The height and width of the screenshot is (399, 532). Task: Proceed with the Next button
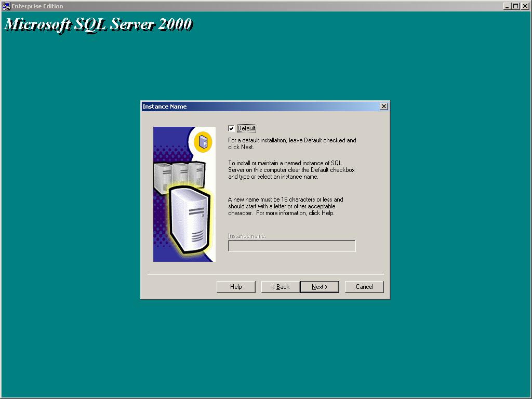pyautogui.click(x=320, y=287)
